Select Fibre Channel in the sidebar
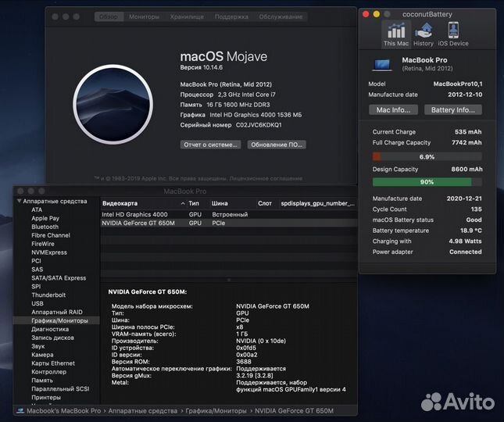The height and width of the screenshot is (422, 504). coord(51,235)
